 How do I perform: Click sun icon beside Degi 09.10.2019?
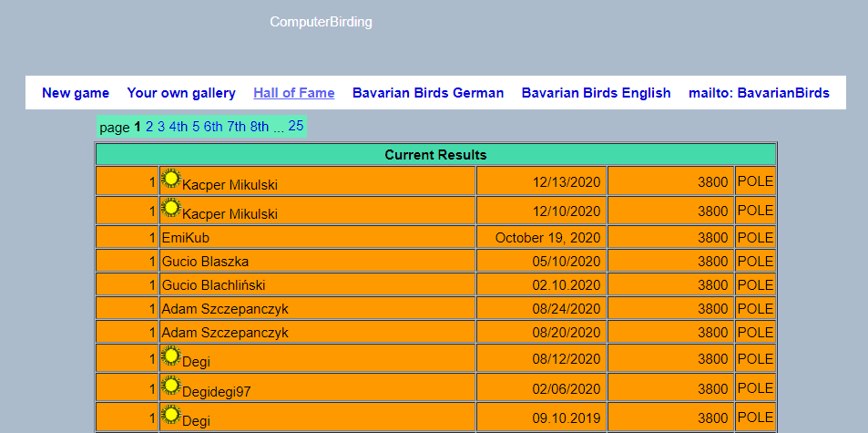tap(171, 414)
